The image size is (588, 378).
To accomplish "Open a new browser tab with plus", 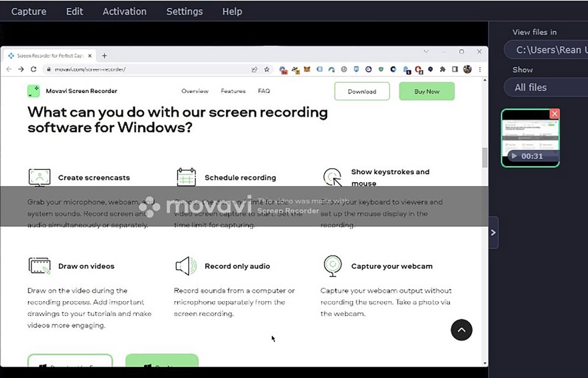I will [104, 56].
